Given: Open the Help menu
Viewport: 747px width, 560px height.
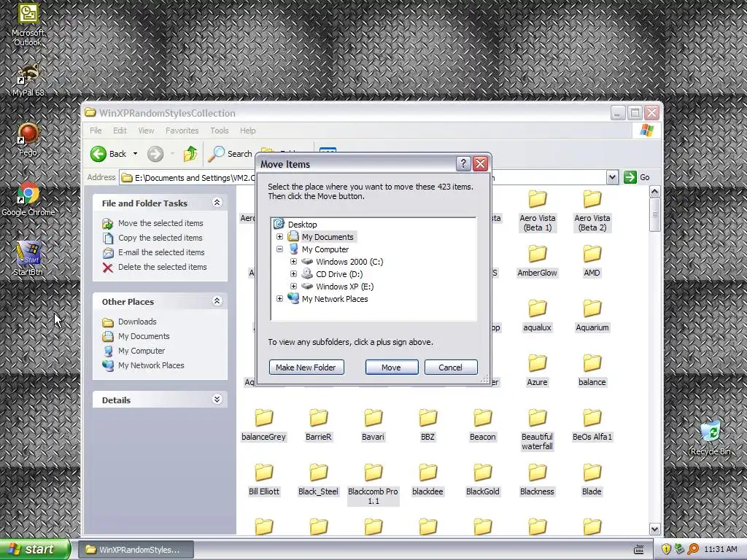Looking at the screenshot, I should tap(247, 131).
